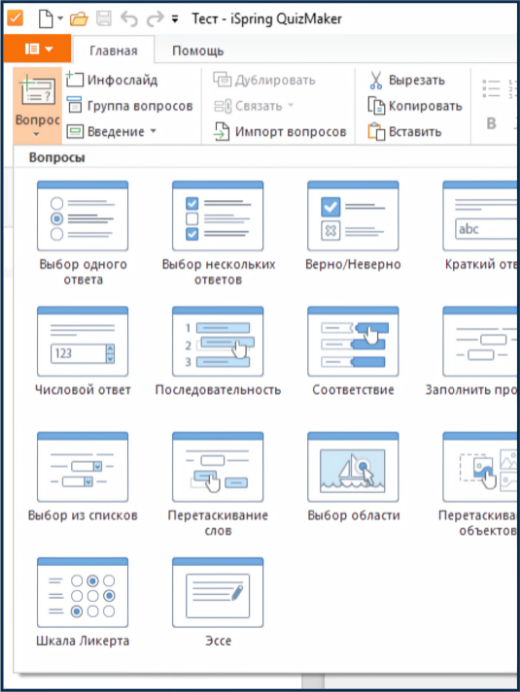Pick the Шкала Ликерта question type
This screenshot has width=520, height=692.
coord(83,602)
